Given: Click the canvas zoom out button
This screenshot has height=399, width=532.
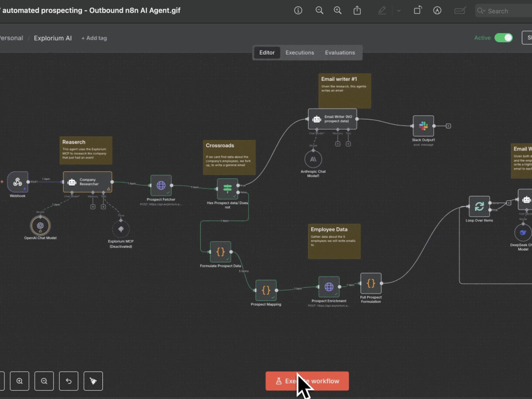Looking at the screenshot, I should click(44, 381).
